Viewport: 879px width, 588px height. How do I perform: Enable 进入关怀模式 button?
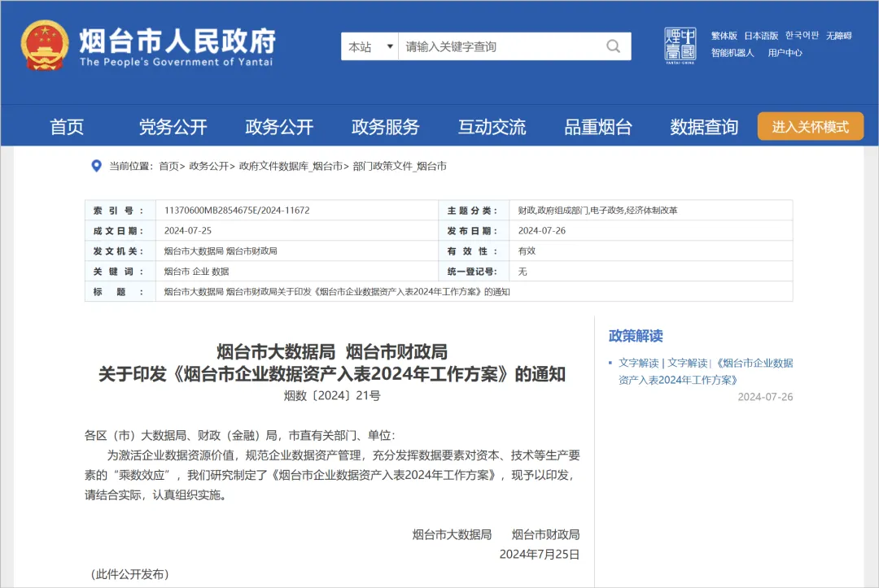click(x=810, y=127)
